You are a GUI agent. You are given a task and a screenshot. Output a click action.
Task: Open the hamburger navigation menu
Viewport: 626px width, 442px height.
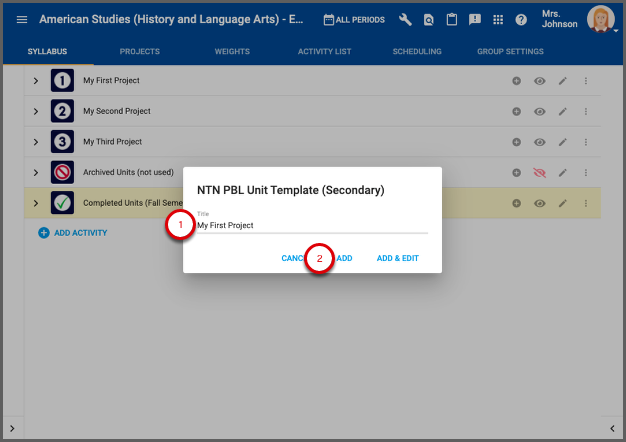pyautogui.click(x=22, y=20)
